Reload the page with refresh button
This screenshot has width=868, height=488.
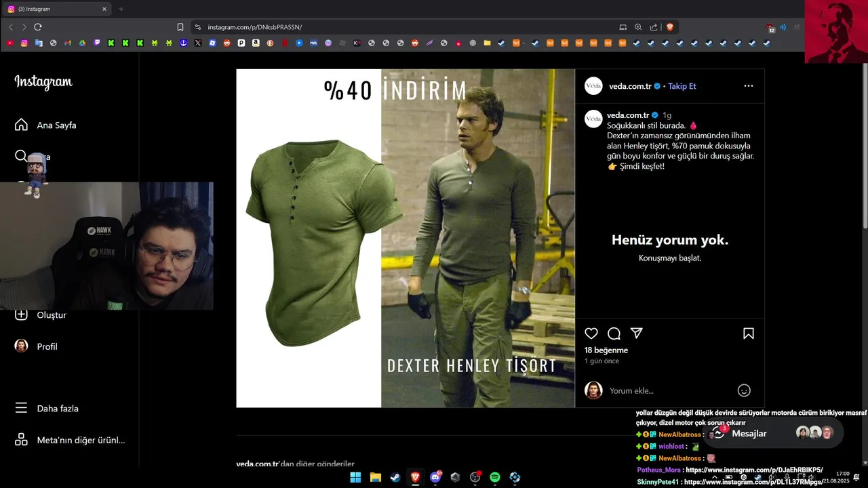[38, 27]
